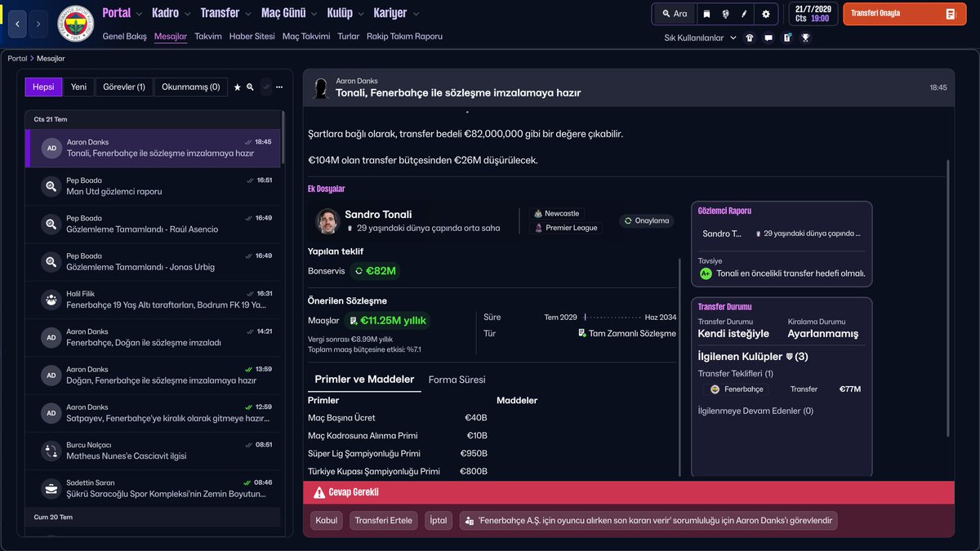Click scouting icon of Man Utd gözlemci raporu
The height and width of the screenshot is (551, 980).
51,186
